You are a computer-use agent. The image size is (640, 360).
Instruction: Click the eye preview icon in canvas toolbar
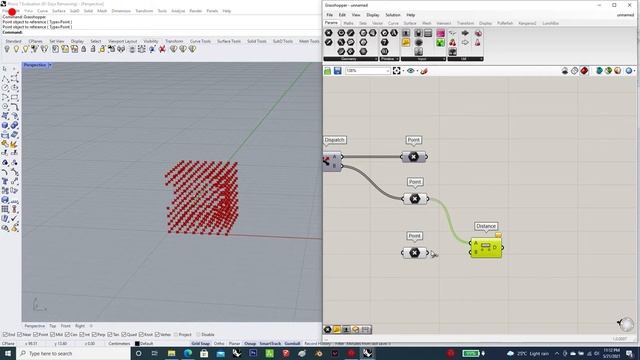point(411,71)
